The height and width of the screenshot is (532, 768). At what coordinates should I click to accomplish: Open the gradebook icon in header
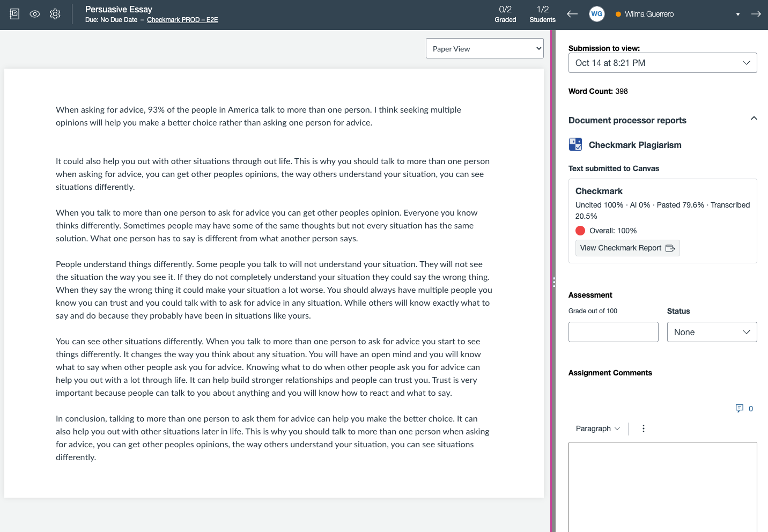pos(14,14)
